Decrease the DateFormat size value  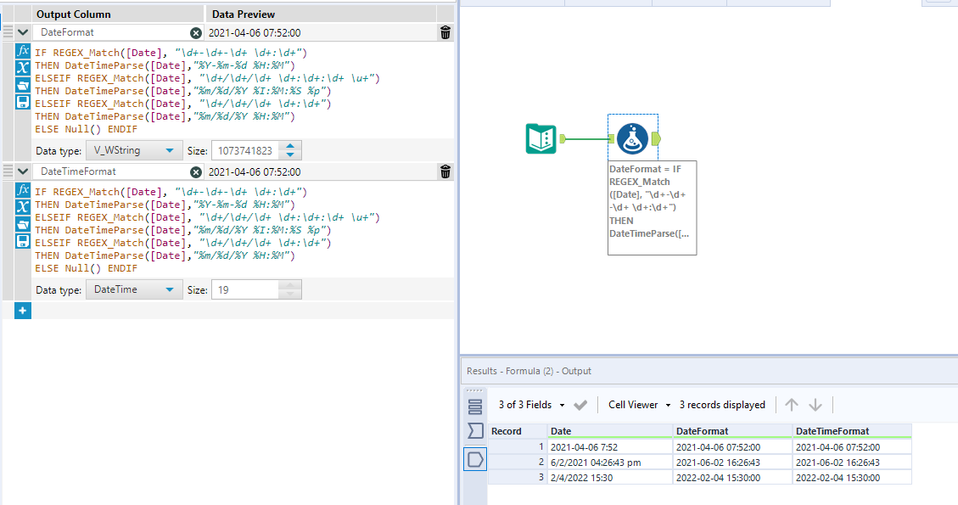(290, 155)
